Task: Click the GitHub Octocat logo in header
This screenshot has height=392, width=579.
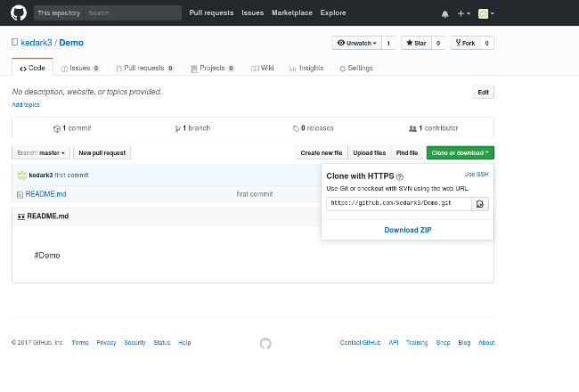Action: tap(19, 13)
